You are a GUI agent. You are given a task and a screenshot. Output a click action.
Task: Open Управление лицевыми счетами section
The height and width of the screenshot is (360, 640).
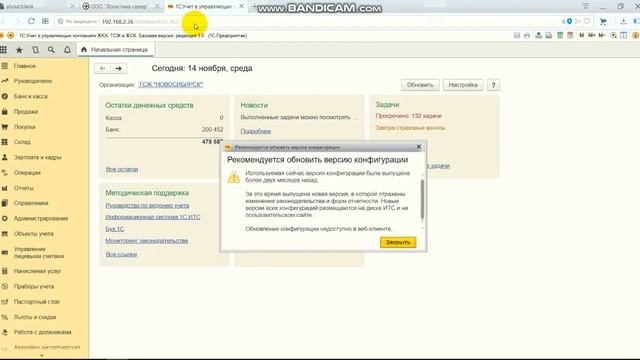point(39,252)
